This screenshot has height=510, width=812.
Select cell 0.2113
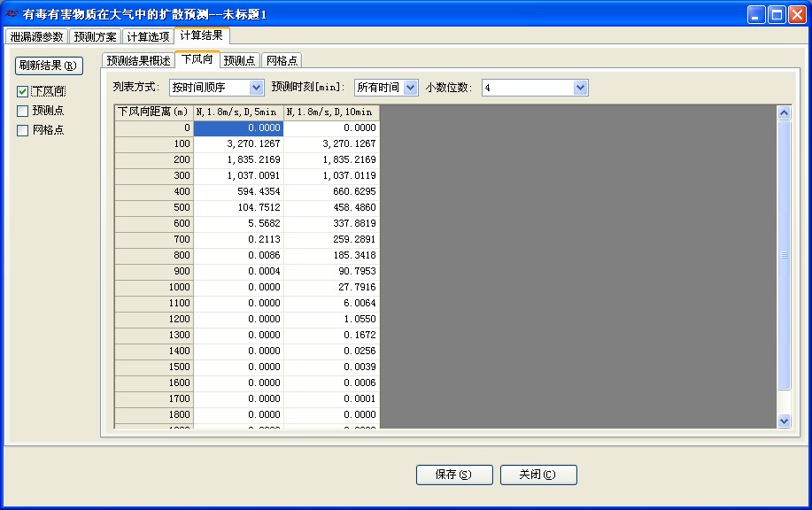238,239
